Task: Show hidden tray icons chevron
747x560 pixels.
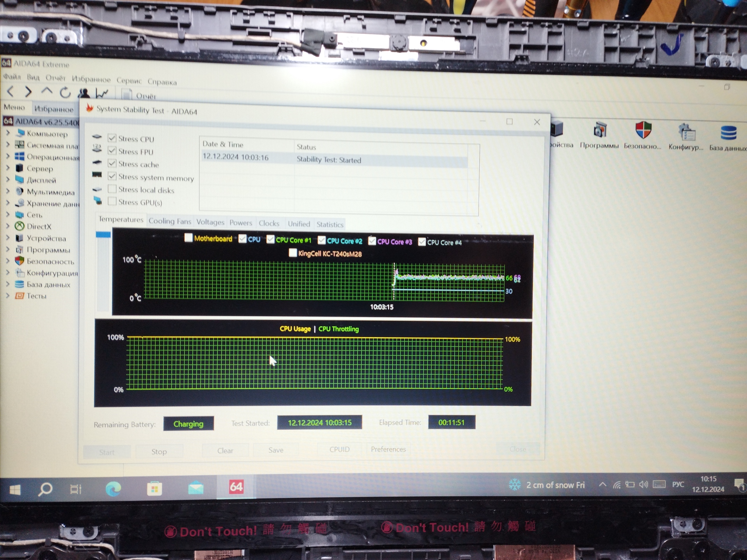Action: [603, 485]
